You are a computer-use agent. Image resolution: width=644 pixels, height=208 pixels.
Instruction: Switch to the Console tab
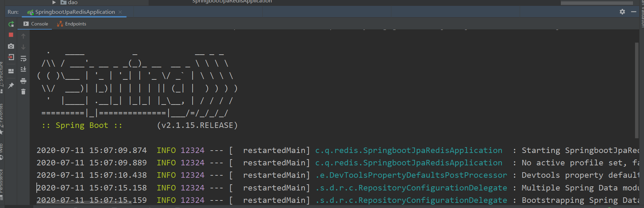coord(36,24)
